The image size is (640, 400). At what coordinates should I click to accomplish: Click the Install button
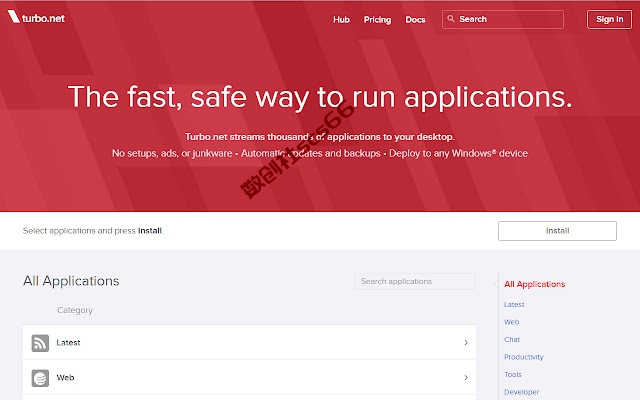tap(557, 231)
